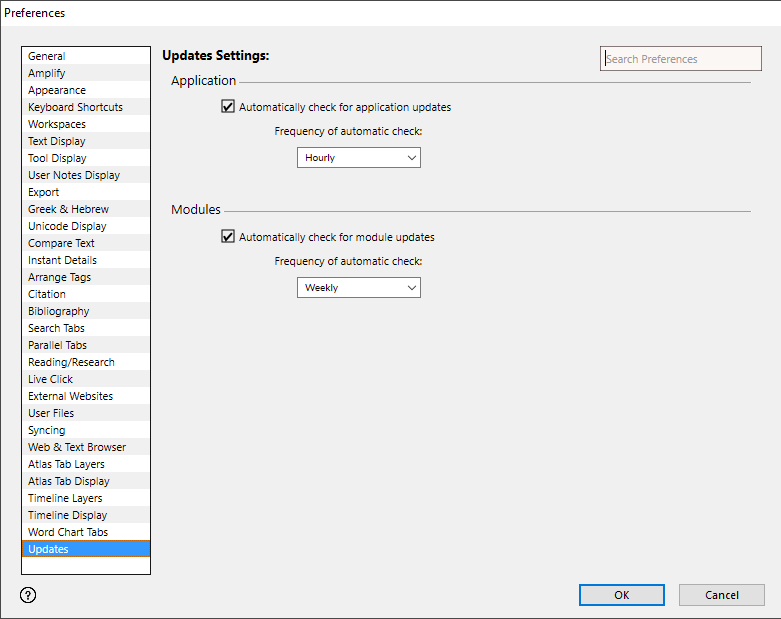The width and height of the screenshot is (781, 619).
Task: Click the OK button
Action: 621,595
